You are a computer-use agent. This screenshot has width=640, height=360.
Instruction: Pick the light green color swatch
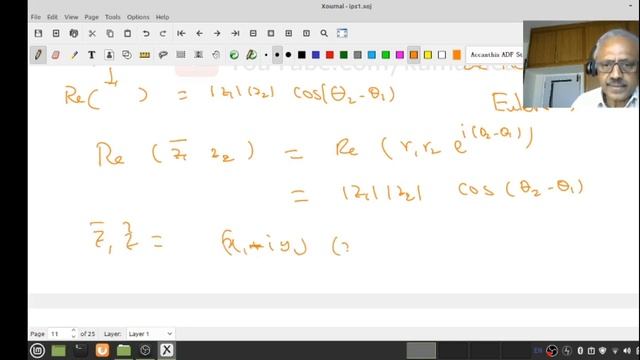point(386,55)
